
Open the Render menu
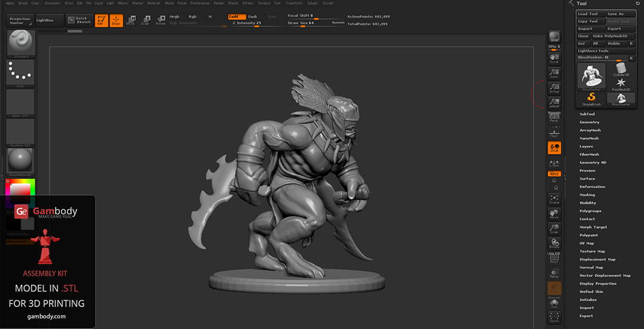218,3
